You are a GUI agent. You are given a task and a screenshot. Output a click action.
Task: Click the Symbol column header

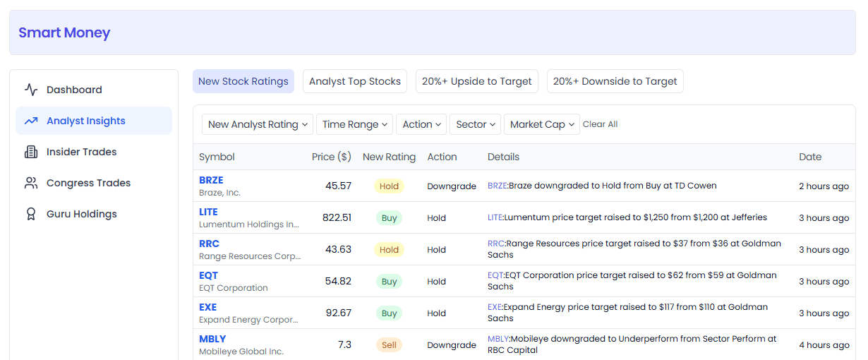[217, 157]
